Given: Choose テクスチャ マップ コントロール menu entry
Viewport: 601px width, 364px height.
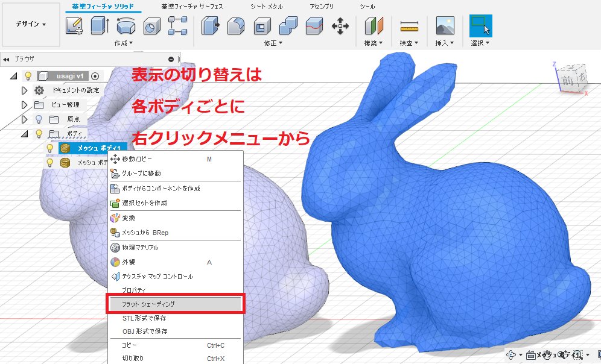Looking at the screenshot, I should tap(176, 277).
